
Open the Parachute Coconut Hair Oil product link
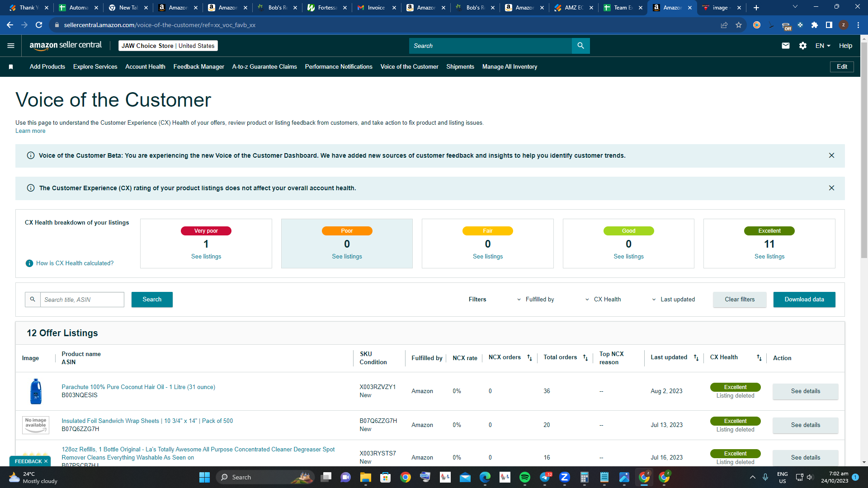(138, 387)
